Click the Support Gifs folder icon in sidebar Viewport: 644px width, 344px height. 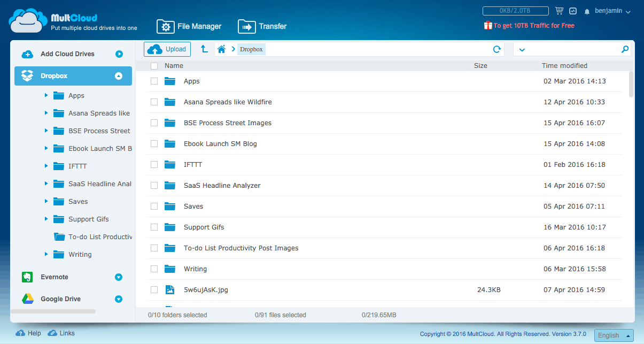(59, 219)
